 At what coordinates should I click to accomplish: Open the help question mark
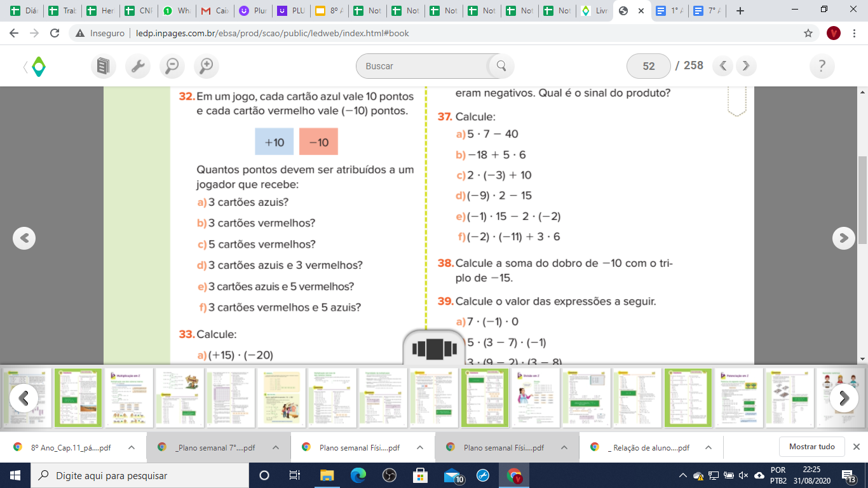click(x=822, y=66)
